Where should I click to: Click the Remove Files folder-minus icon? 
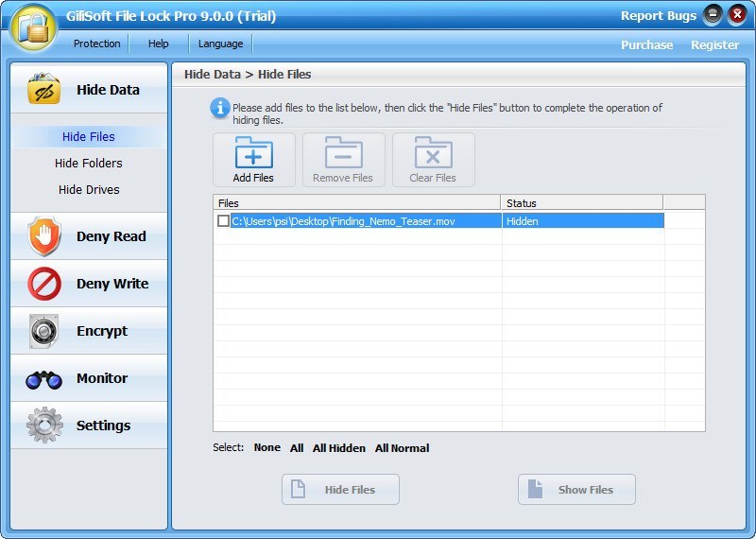[343, 152]
